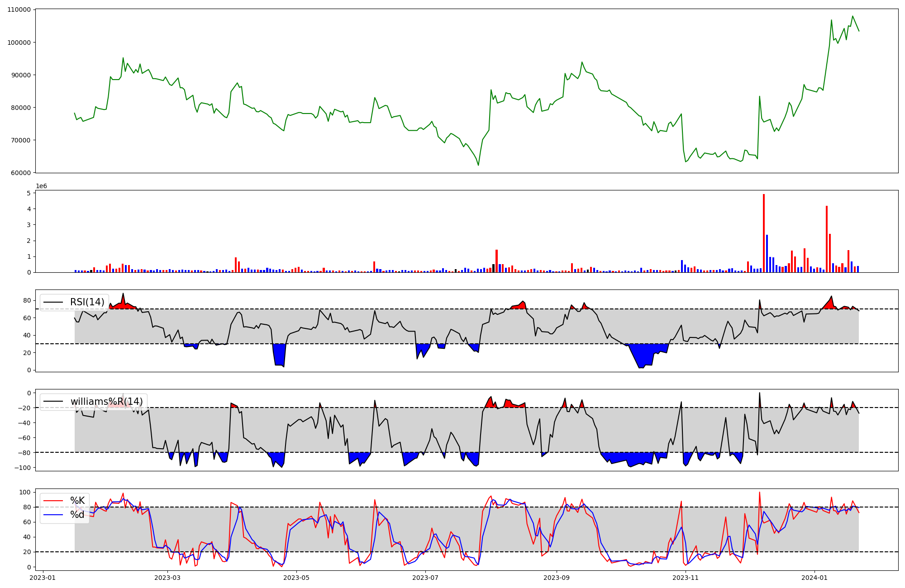Click the red %K legend line sample
The height and width of the screenshot is (588, 905).
(54, 501)
